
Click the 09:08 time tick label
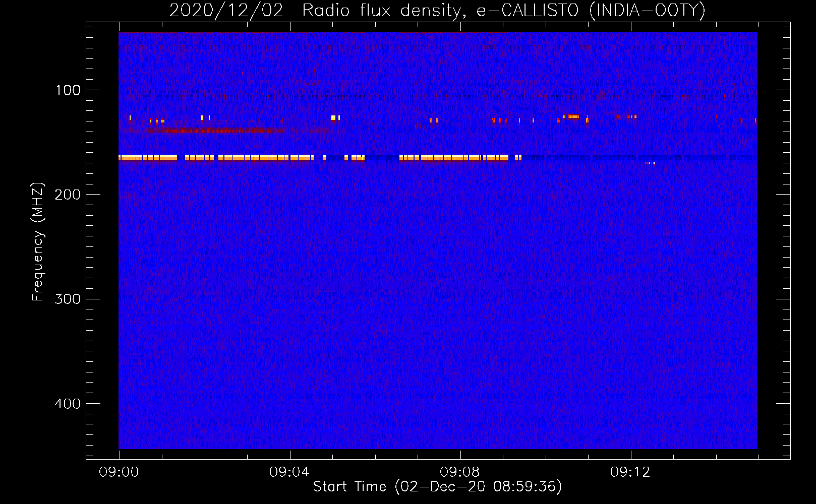(x=460, y=472)
